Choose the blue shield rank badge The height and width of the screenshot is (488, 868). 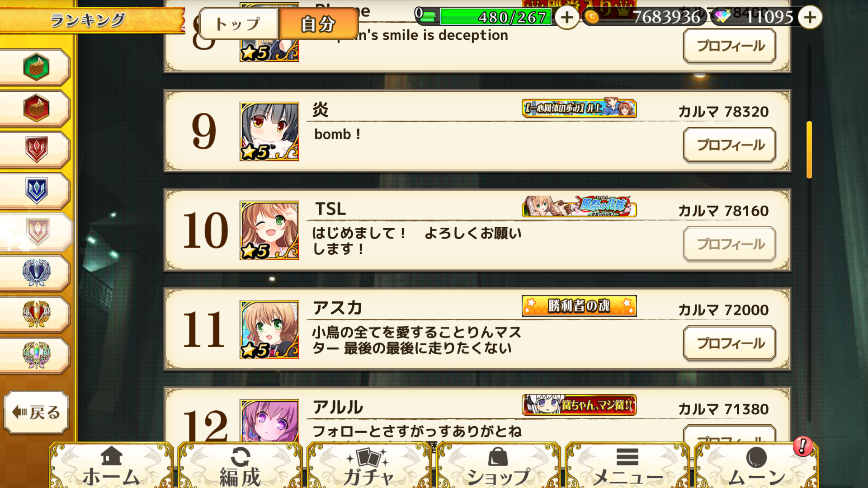point(35,191)
